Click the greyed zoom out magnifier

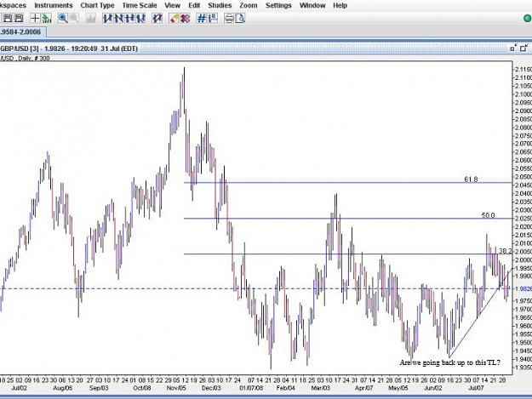click(x=74, y=19)
